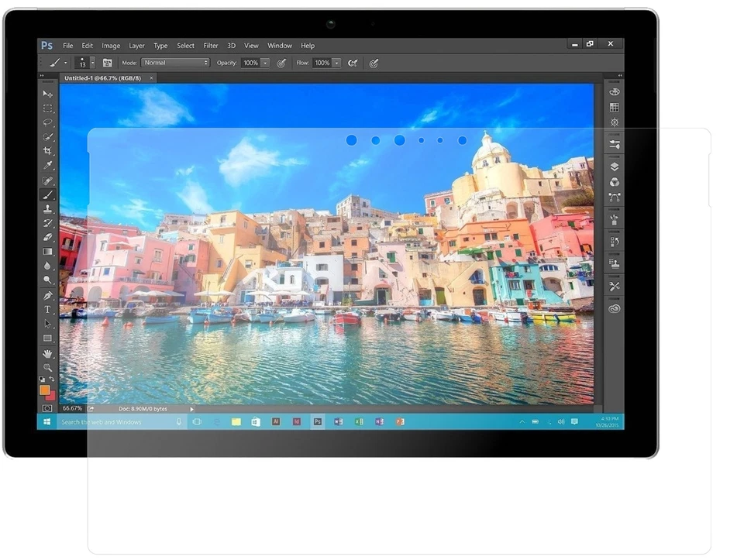Select the Move tool
The image size is (744, 560).
tap(47, 93)
